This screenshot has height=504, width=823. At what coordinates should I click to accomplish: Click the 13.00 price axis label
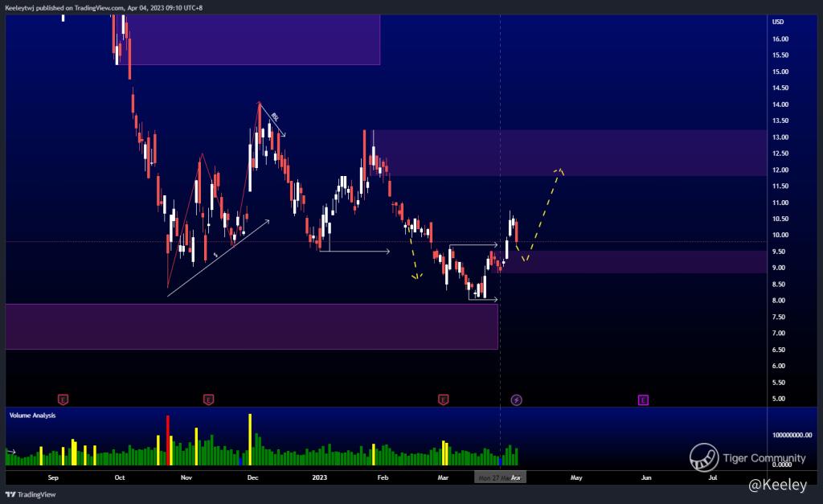(780, 137)
